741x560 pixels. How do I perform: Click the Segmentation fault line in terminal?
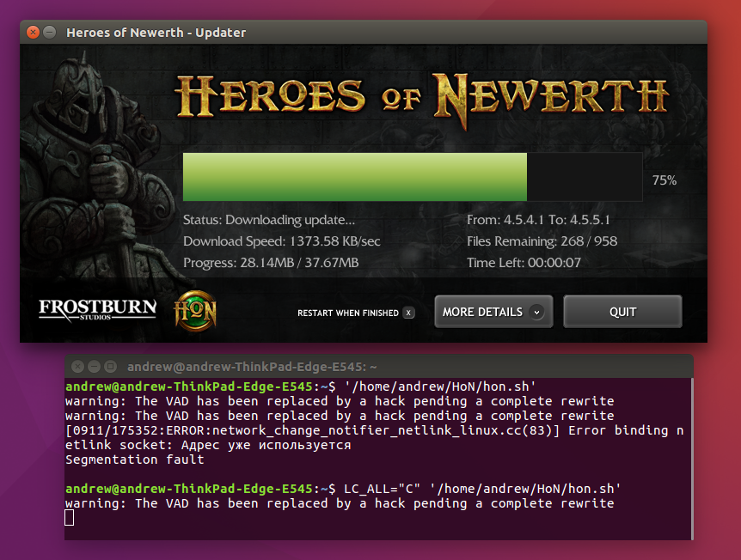click(134, 460)
